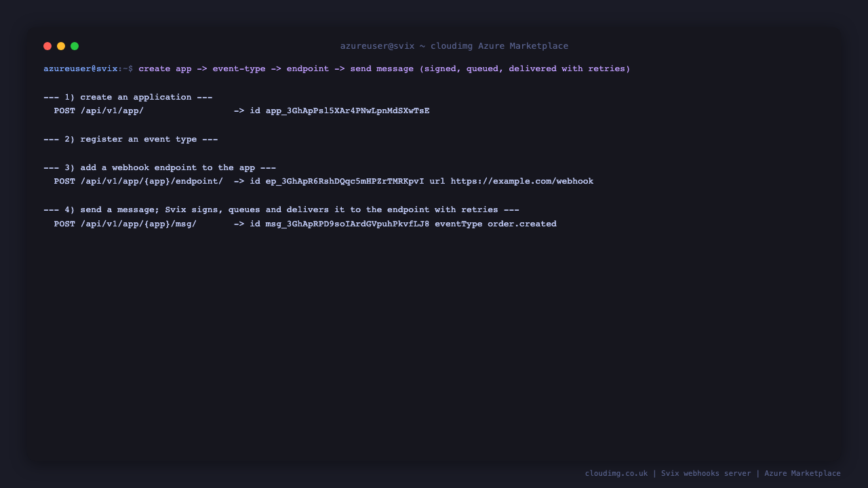
Task: Select the '4) send a message' heading line
Action: click(281, 209)
